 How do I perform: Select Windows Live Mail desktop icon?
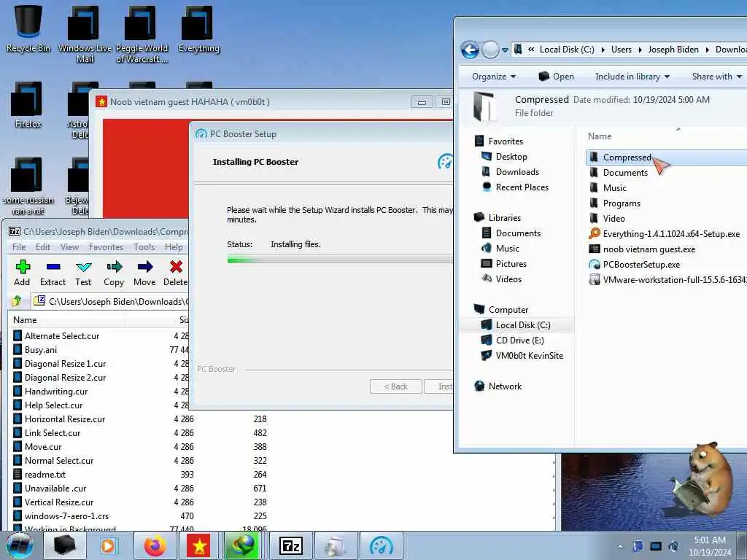point(85,34)
